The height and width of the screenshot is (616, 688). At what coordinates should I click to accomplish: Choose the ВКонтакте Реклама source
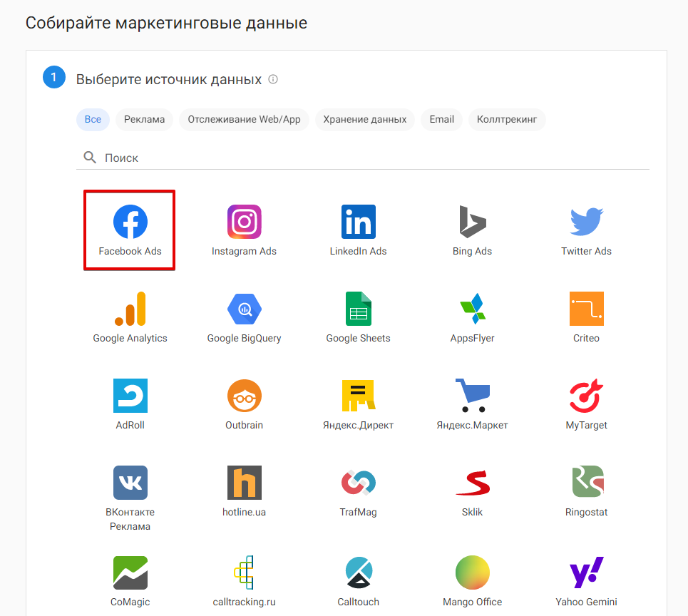130,483
